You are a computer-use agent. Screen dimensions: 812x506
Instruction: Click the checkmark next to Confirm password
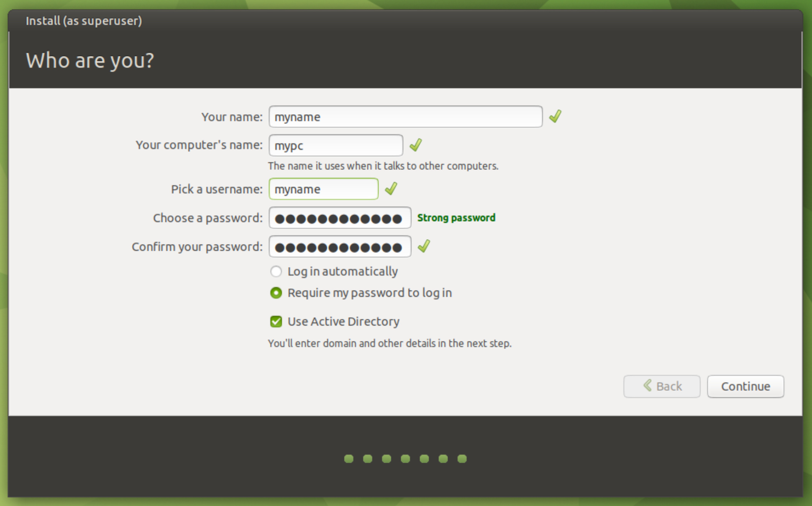pos(424,246)
